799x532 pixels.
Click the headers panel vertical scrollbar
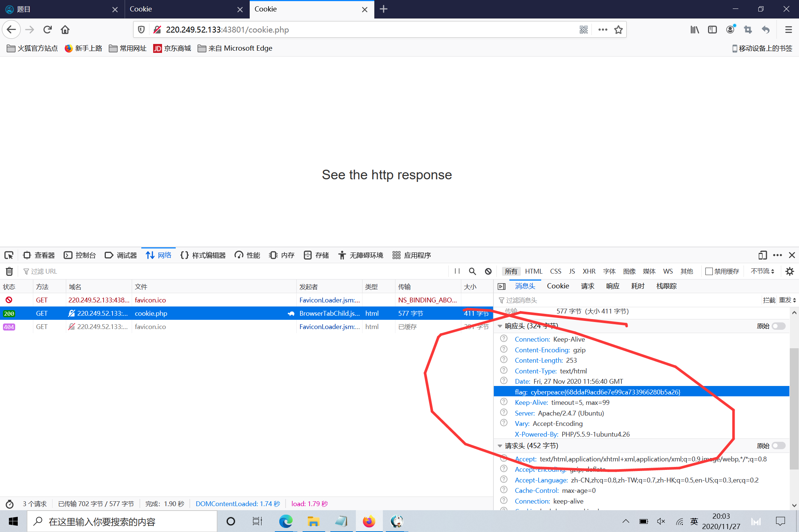tap(794, 407)
